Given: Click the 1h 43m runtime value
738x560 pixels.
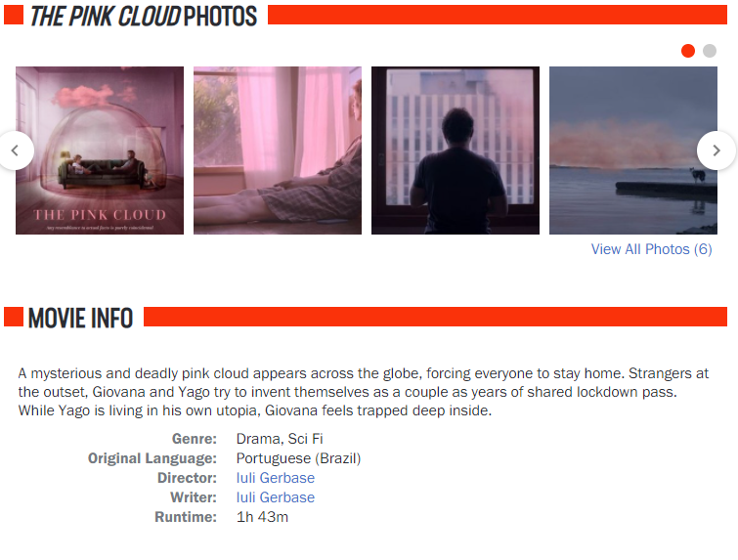Looking at the screenshot, I should pos(262,517).
